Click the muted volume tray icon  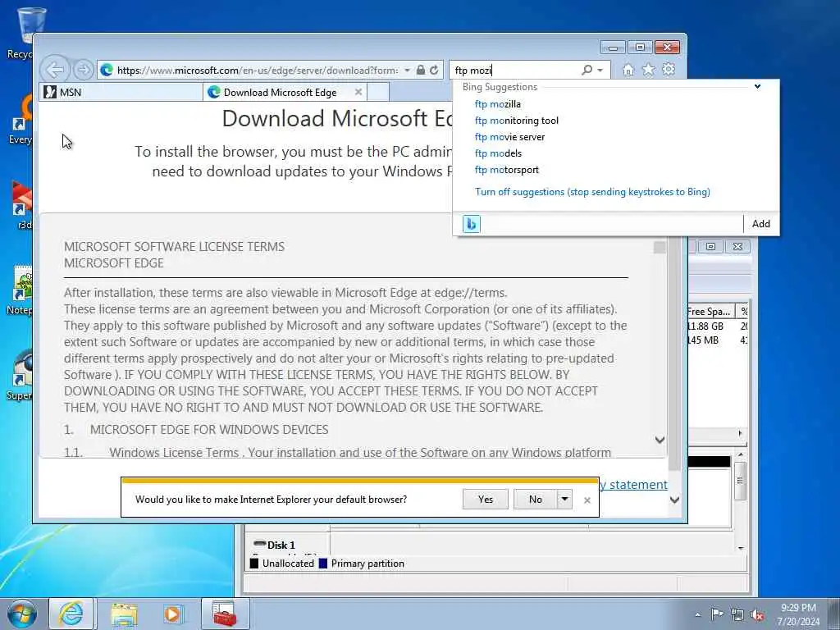tap(757, 615)
